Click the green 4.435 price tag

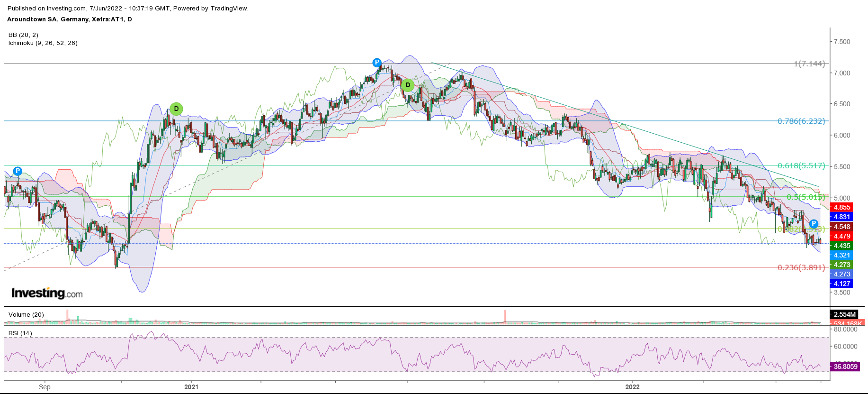pyautogui.click(x=841, y=246)
